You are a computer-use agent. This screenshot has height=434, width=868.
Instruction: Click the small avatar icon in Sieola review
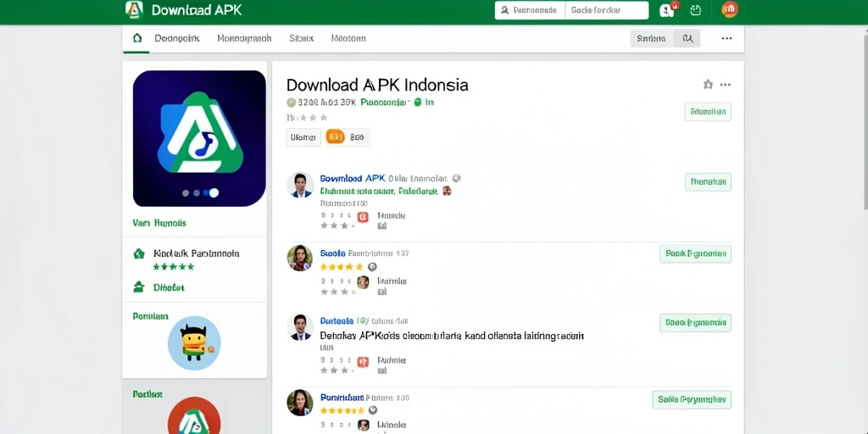[363, 282]
